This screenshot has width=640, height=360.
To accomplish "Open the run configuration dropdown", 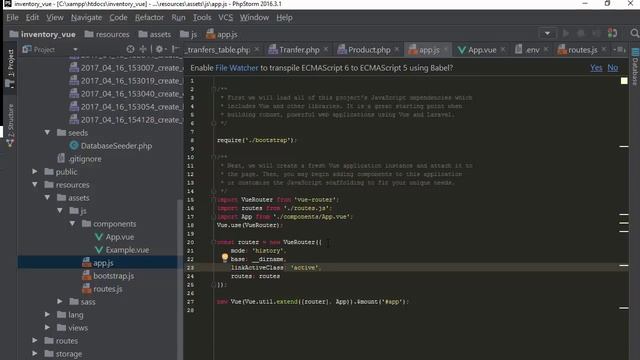I will coord(547,33).
